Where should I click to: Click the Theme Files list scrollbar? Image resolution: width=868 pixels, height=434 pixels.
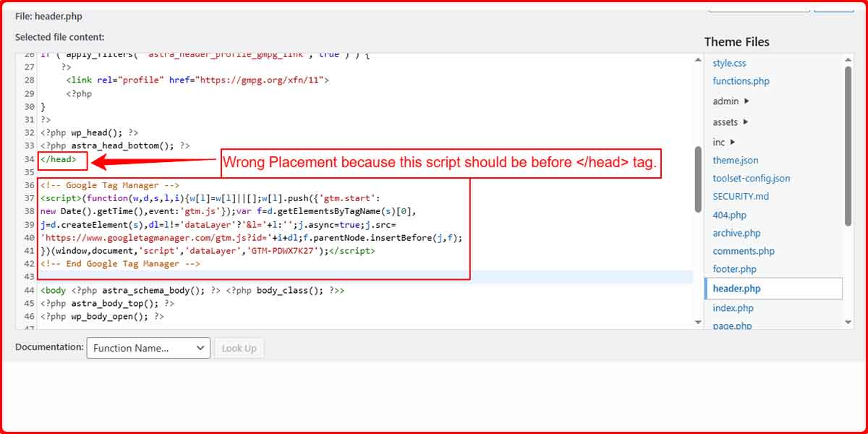coord(848,145)
